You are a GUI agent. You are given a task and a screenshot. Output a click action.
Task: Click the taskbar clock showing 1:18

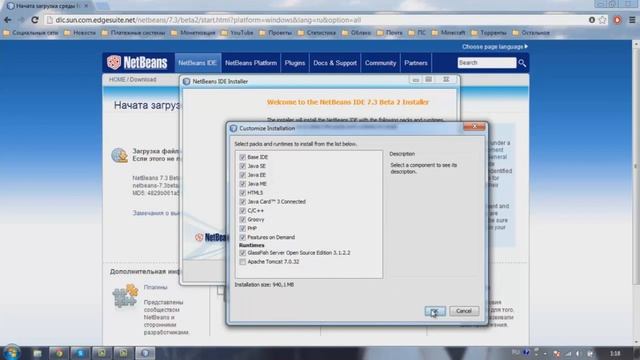pos(616,353)
